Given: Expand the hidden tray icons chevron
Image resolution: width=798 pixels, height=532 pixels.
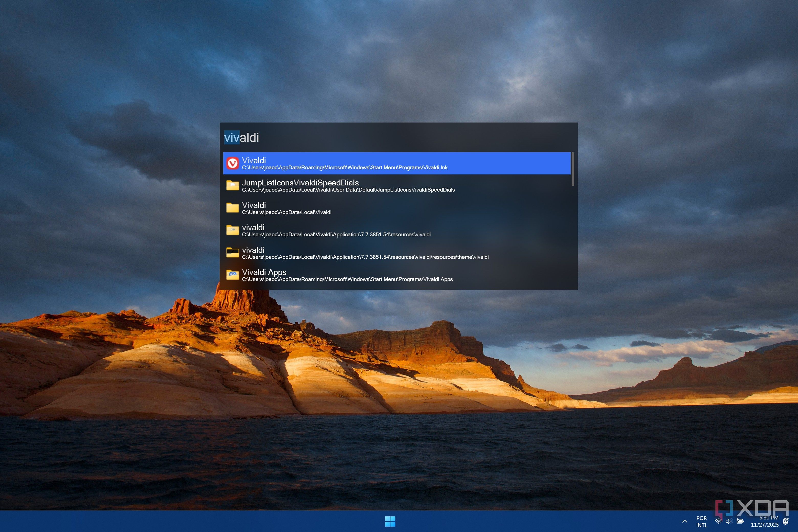Looking at the screenshot, I should tap(685, 521).
